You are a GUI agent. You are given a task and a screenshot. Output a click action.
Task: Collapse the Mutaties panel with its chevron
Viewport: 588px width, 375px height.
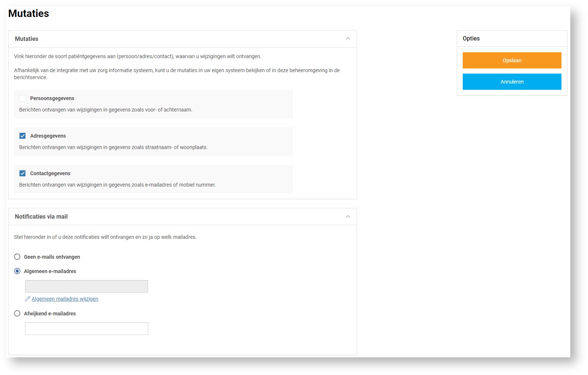point(348,39)
